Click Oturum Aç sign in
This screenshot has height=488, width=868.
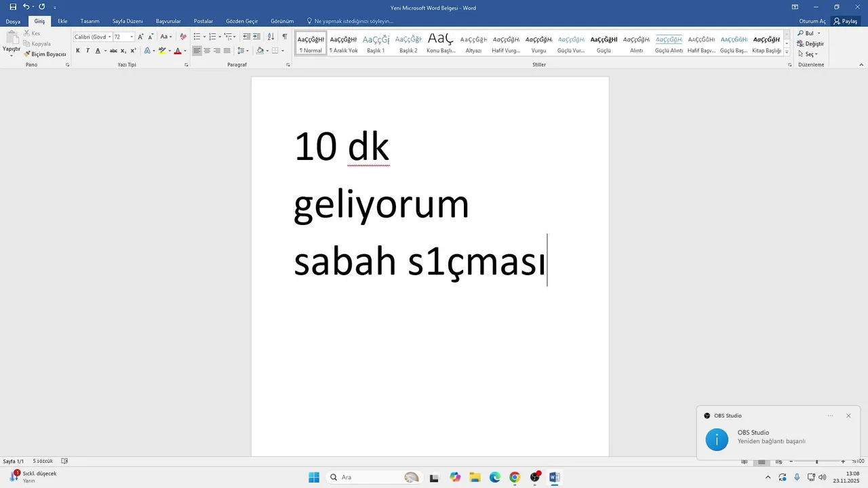click(812, 21)
